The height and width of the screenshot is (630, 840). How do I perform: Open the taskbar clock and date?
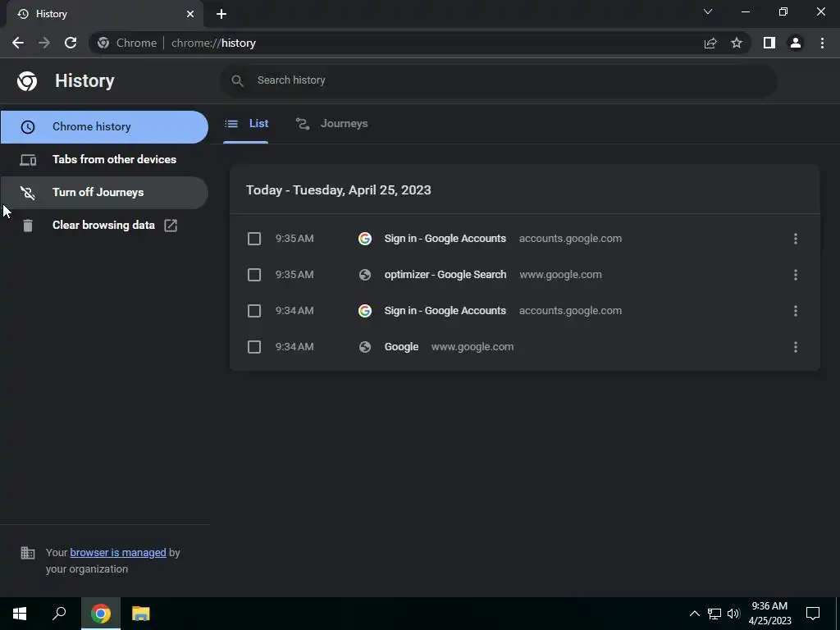(x=769, y=614)
